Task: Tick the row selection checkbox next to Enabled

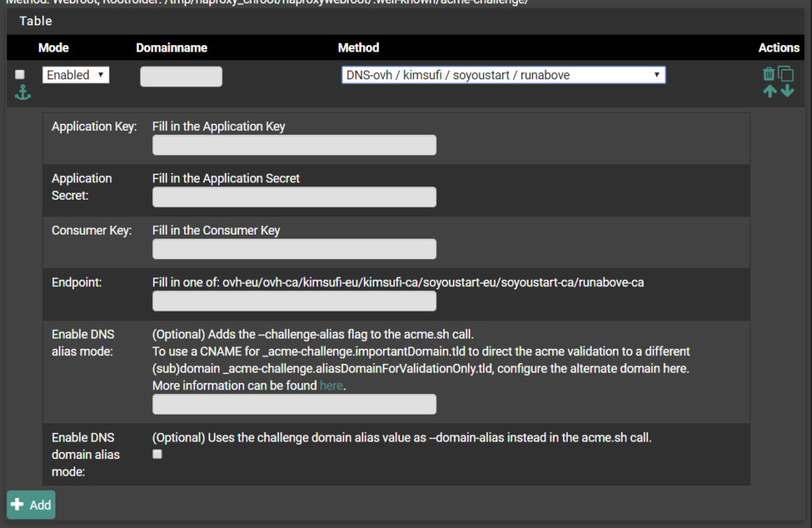Action: coord(20,75)
